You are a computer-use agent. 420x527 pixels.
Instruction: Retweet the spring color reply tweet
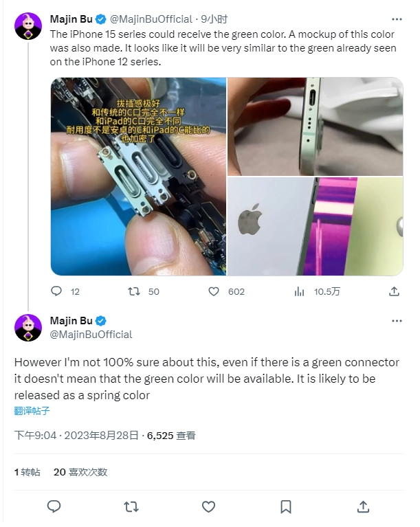pos(131,506)
